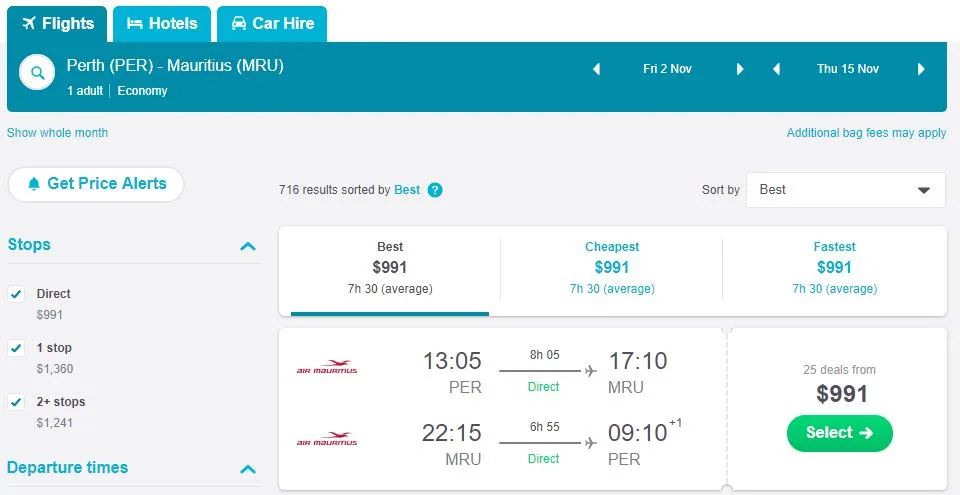The image size is (960, 495).
Task: Click the magnifying glass search icon
Action: point(37,73)
